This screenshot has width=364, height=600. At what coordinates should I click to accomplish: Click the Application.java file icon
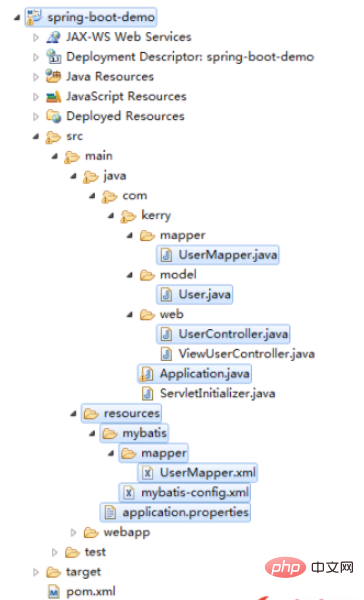click(x=147, y=374)
